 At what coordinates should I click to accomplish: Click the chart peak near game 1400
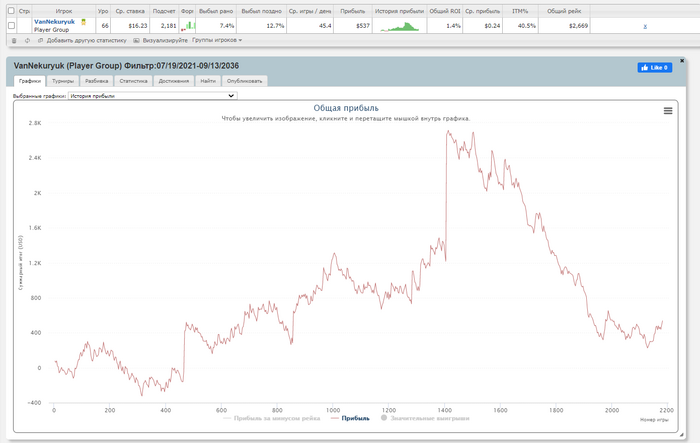(x=448, y=131)
